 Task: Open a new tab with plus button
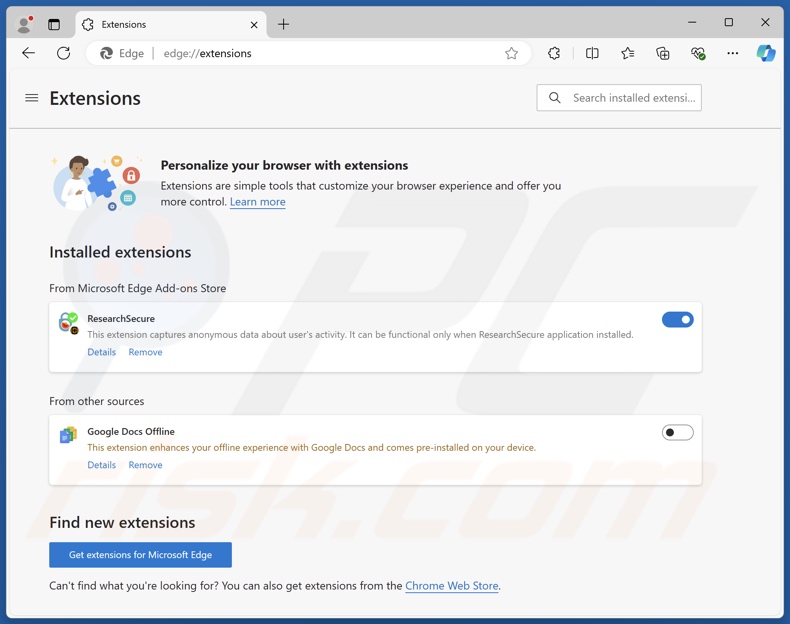pos(284,24)
